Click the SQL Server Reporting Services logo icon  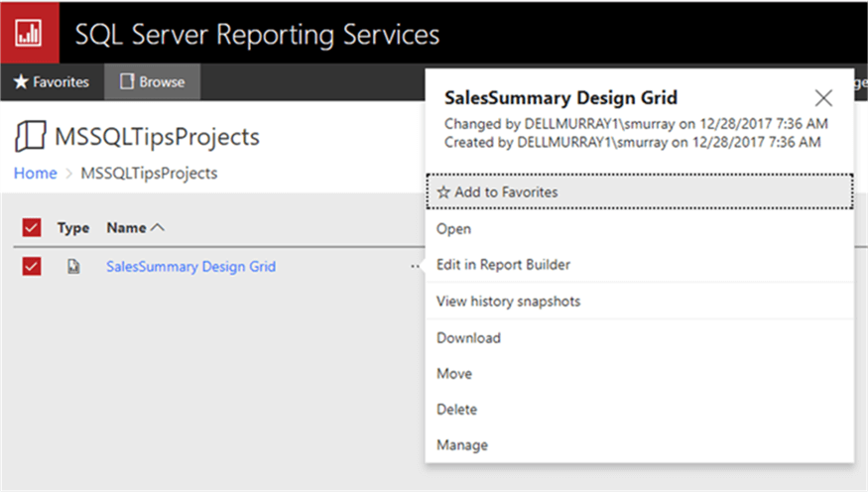tap(29, 33)
